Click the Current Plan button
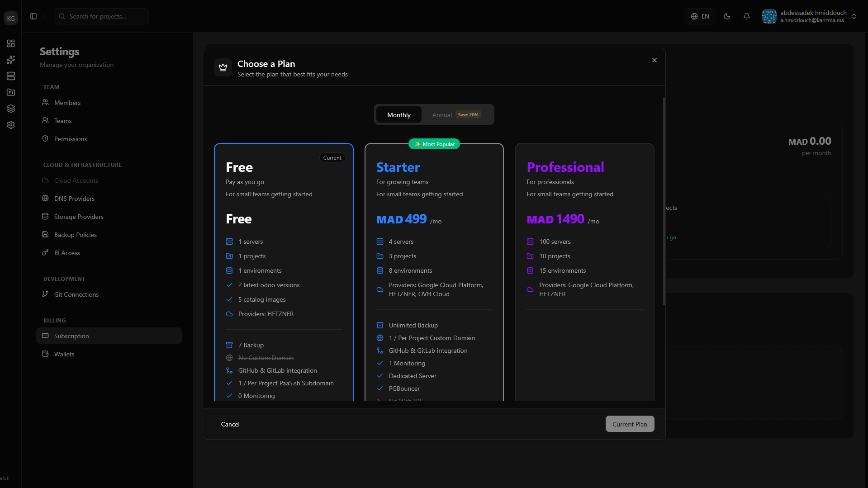The width and height of the screenshot is (868, 488). tap(630, 424)
